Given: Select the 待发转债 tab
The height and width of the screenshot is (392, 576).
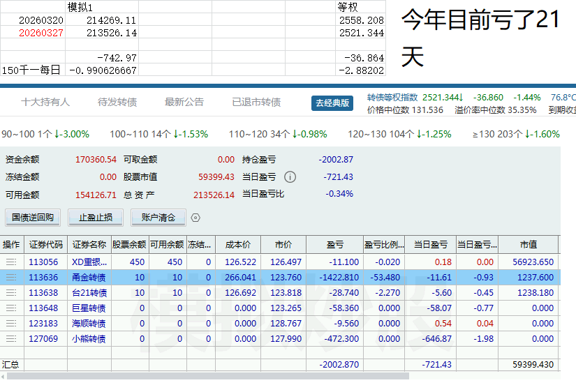Looking at the screenshot, I should (x=117, y=103).
